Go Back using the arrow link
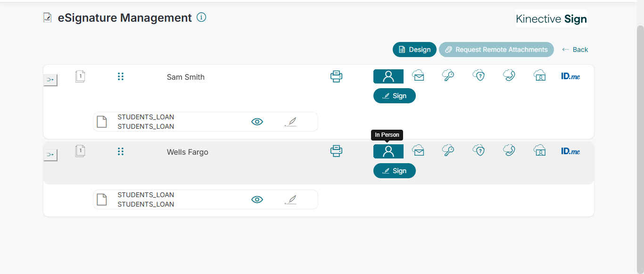 (575, 50)
